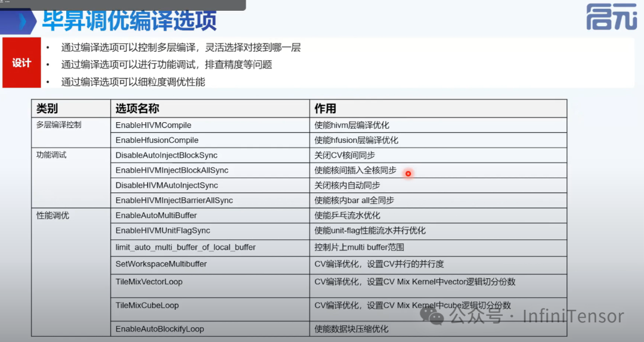Click the EnableHIVMInjectBarrierAllSync option name

click(x=174, y=200)
